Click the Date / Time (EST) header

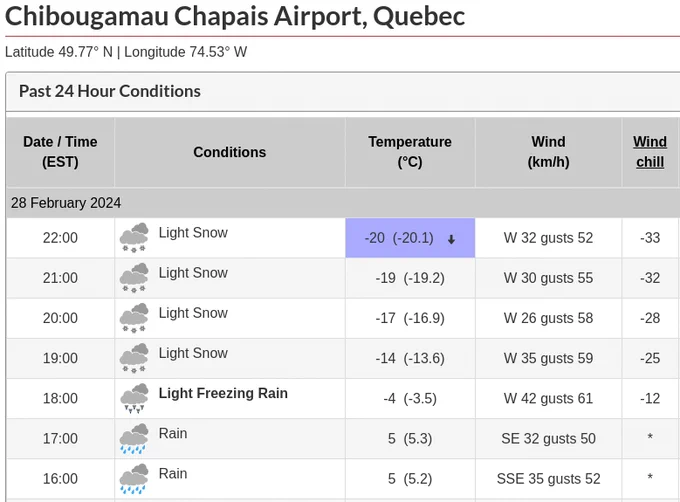[60, 152]
